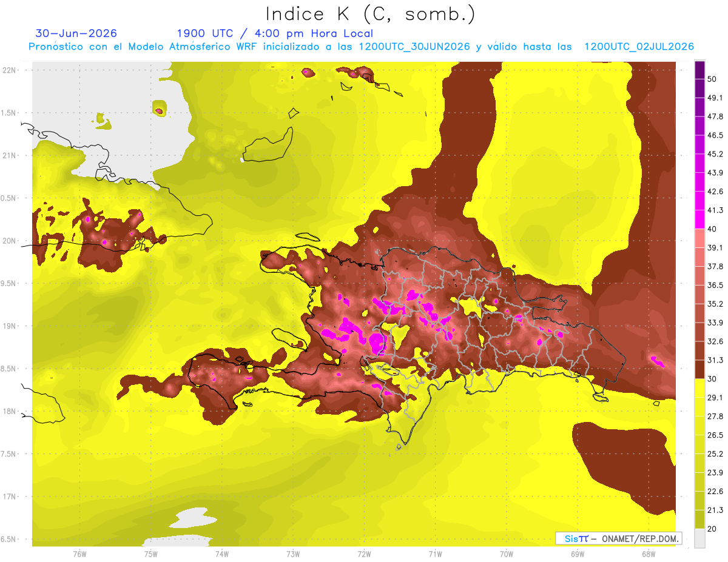Screen dimensions: 728x562
Task: Click the '36.5' legend value
Action: click(715, 285)
